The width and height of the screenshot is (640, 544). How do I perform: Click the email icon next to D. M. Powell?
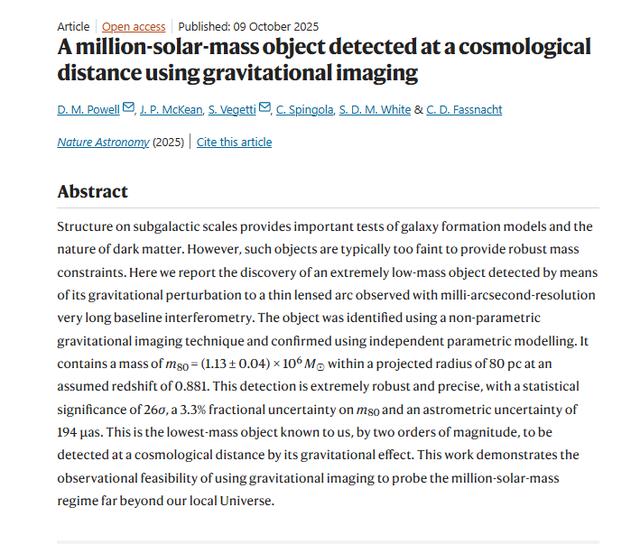[x=128, y=109]
